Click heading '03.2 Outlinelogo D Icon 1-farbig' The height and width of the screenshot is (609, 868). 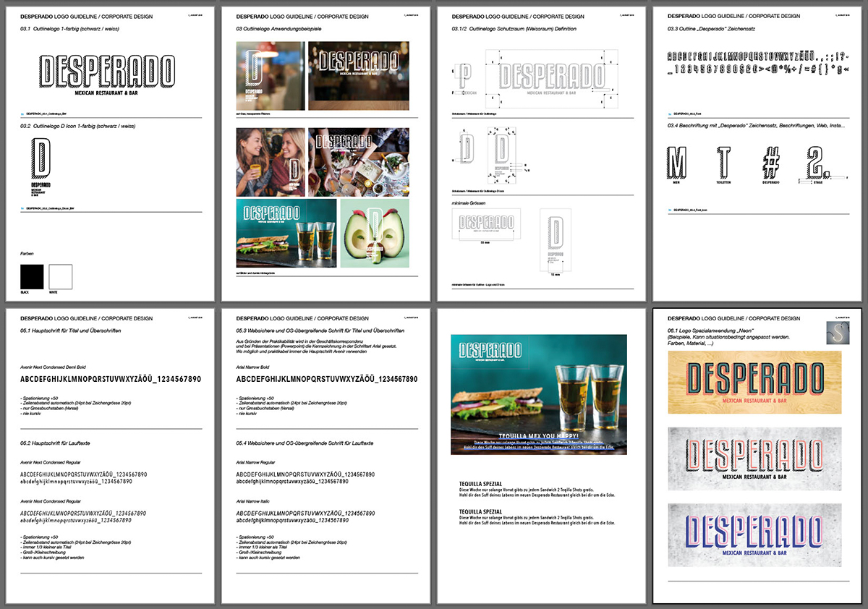tap(77, 126)
